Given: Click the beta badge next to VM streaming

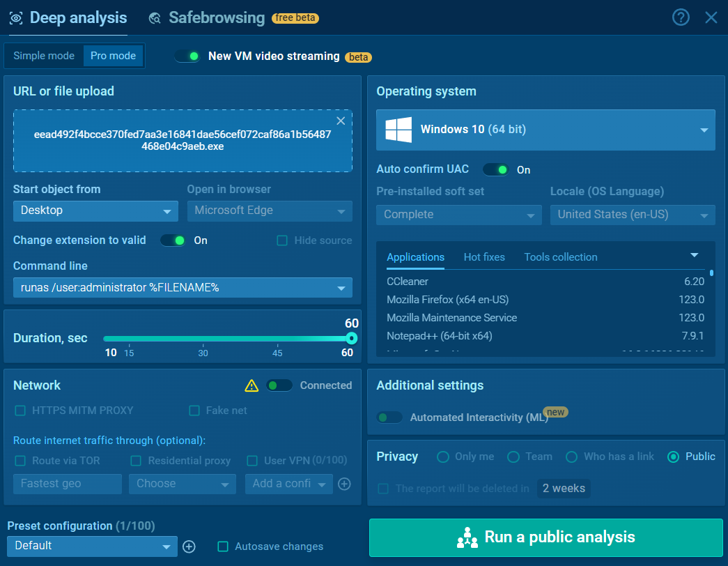Looking at the screenshot, I should pos(358,57).
